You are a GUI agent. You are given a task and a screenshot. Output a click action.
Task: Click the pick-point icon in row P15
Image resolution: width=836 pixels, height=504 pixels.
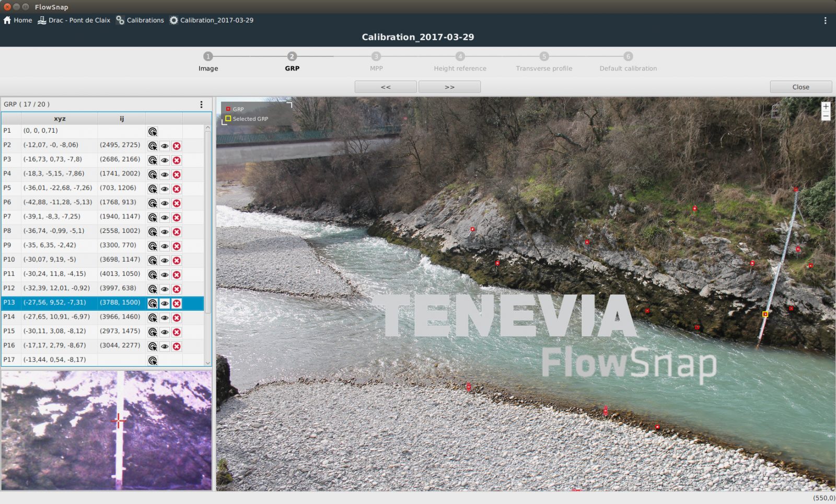tap(153, 332)
